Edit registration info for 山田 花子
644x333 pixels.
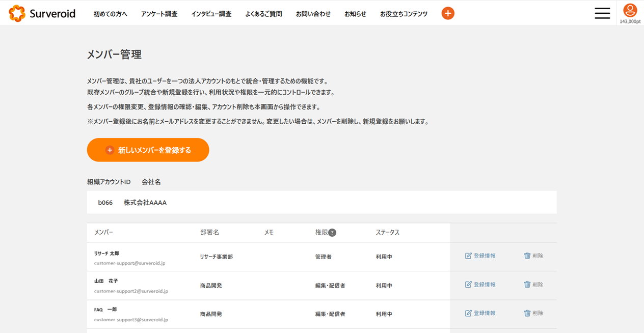(x=480, y=285)
